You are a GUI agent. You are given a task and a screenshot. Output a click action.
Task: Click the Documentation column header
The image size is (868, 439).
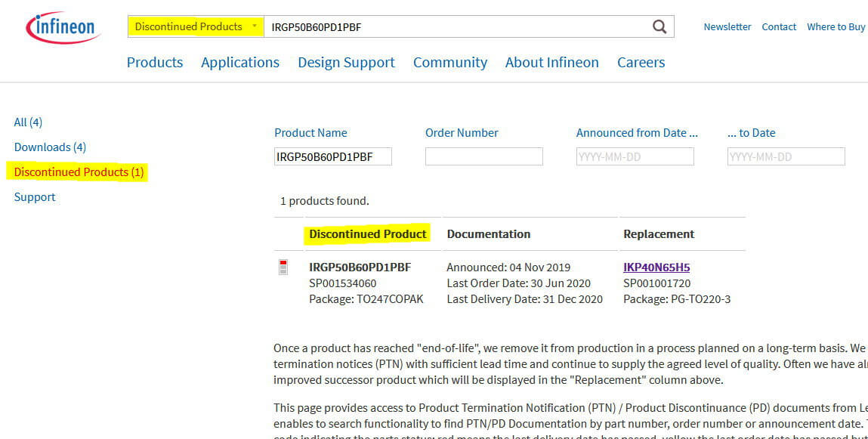(x=488, y=233)
